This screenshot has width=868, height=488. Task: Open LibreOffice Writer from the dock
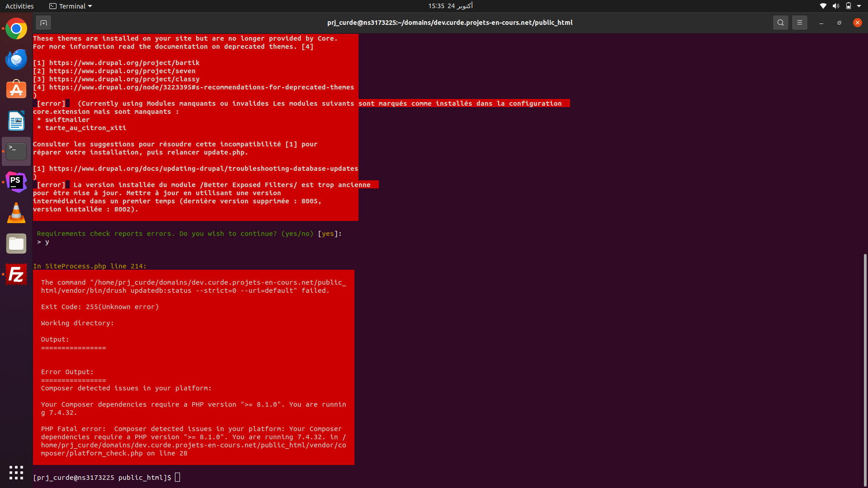(16, 121)
